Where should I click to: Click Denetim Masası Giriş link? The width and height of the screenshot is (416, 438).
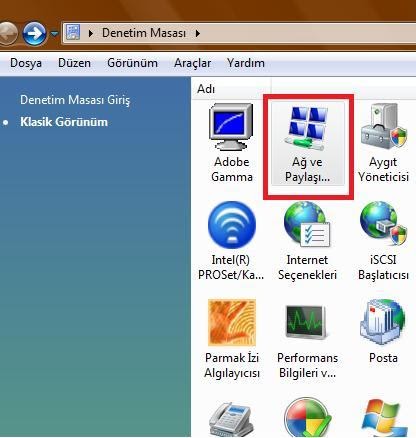point(75,100)
